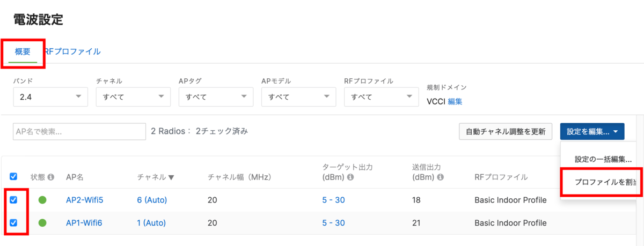Click the info icon next to 状態
The width and height of the screenshot is (644, 246).
pyautogui.click(x=51, y=177)
